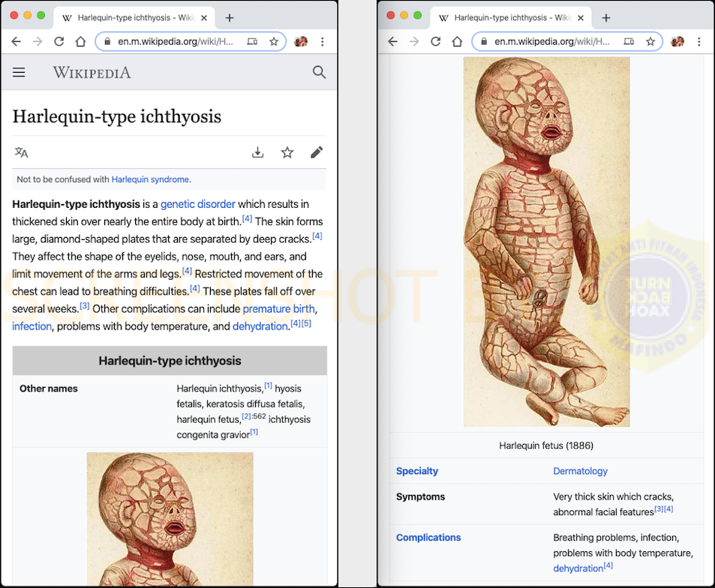Select the Harlequin-type ichthyosis tab in left window
This screenshot has height=588, width=715.
click(135, 18)
